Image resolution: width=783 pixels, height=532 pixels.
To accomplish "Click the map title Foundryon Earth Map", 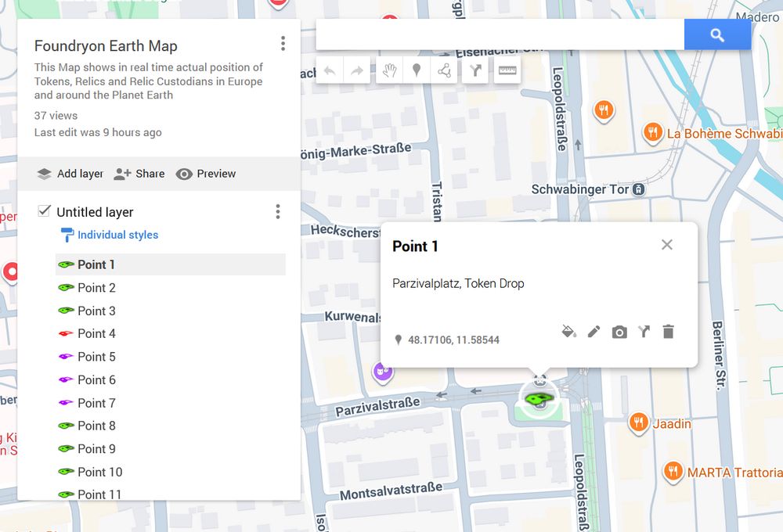I will tap(106, 46).
